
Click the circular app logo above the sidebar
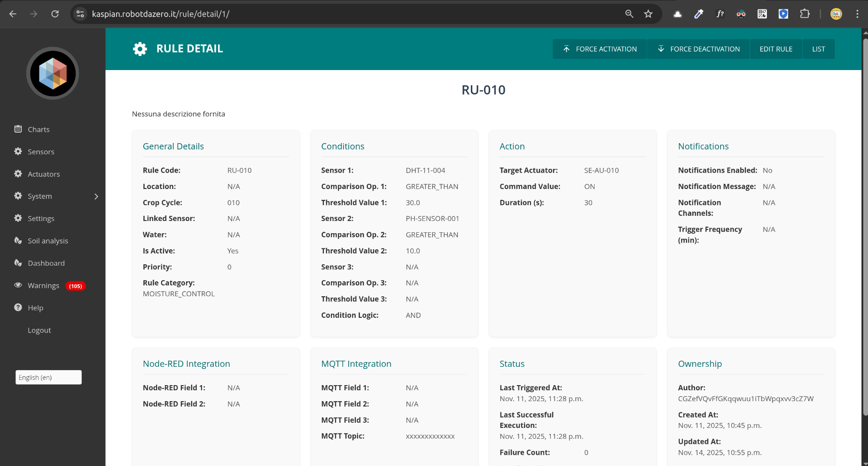(52, 73)
